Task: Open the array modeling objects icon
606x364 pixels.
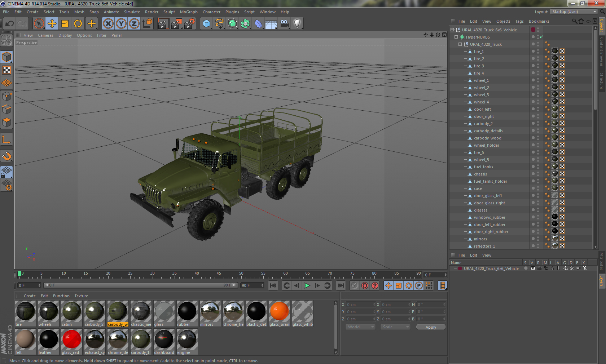Action: (245, 24)
